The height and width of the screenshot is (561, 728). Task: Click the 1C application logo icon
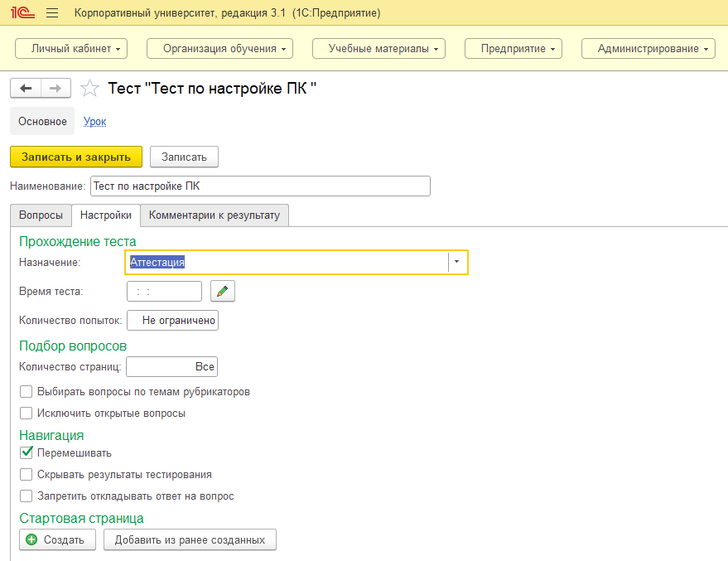click(21, 13)
